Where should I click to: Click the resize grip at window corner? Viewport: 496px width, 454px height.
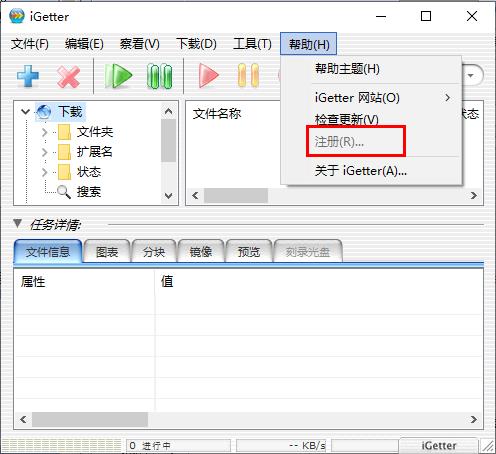pos(488,446)
